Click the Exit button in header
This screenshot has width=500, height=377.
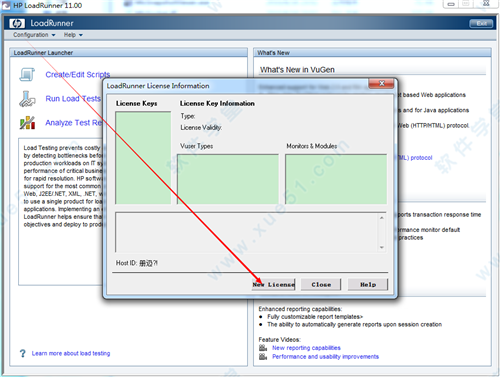(481, 23)
